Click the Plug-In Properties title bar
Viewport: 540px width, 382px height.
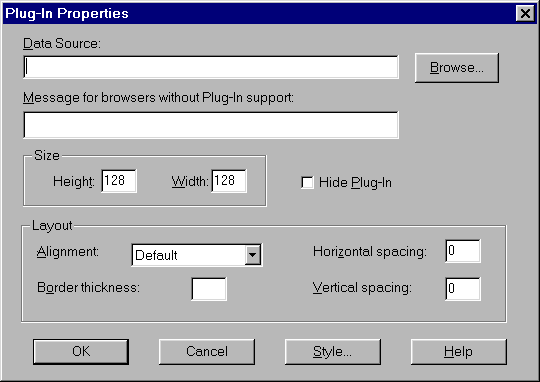258,13
